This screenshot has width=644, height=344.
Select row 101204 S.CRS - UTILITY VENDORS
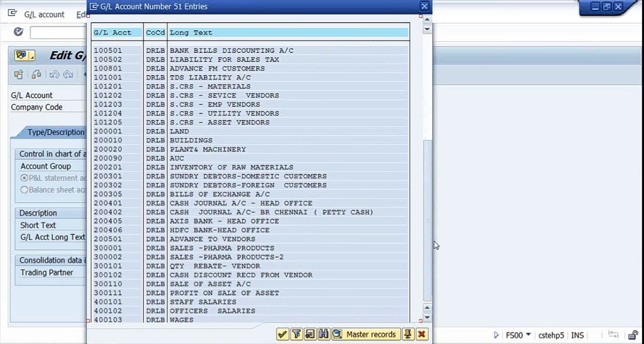tap(250, 113)
